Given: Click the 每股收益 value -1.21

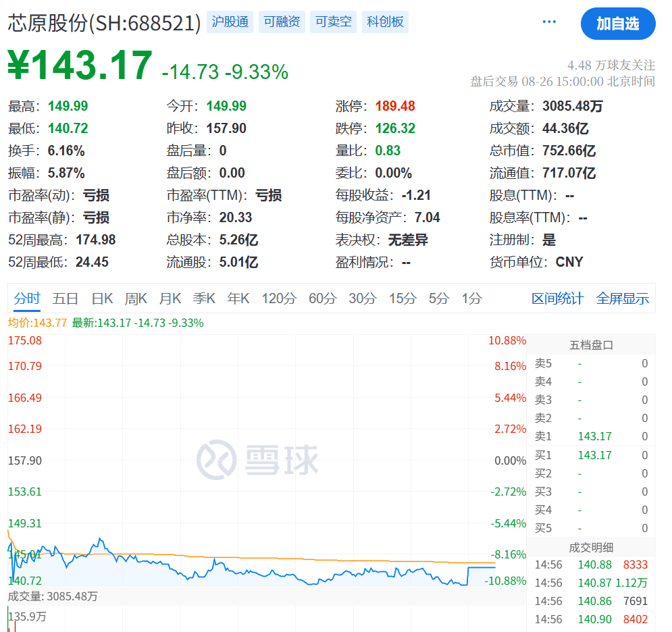Looking at the screenshot, I should point(416,195).
